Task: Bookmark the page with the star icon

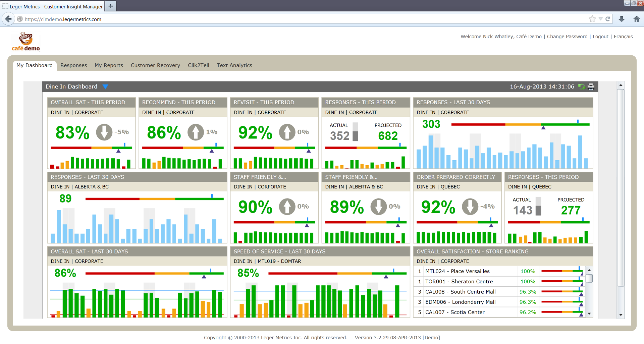Action: [x=592, y=19]
